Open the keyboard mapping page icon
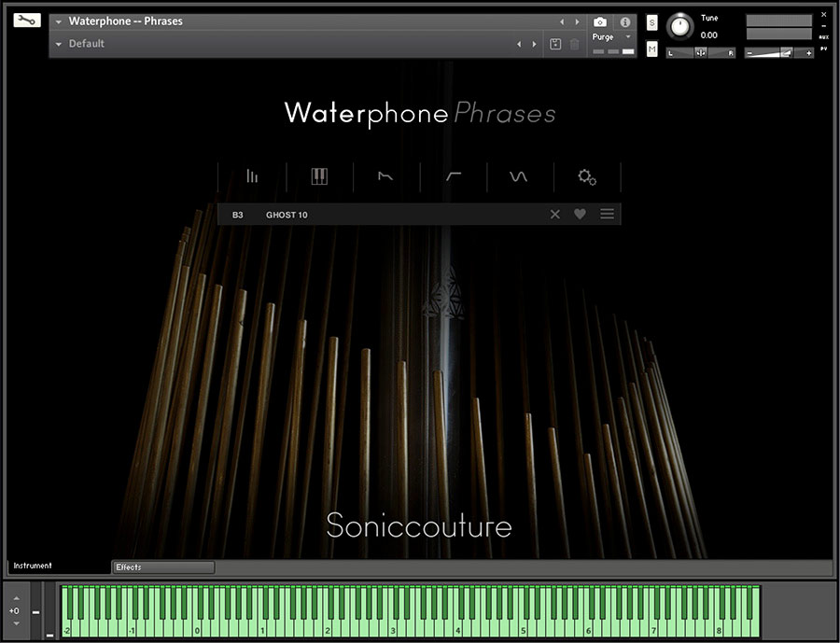This screenshot has width=840, height=643. pos(319,176)
